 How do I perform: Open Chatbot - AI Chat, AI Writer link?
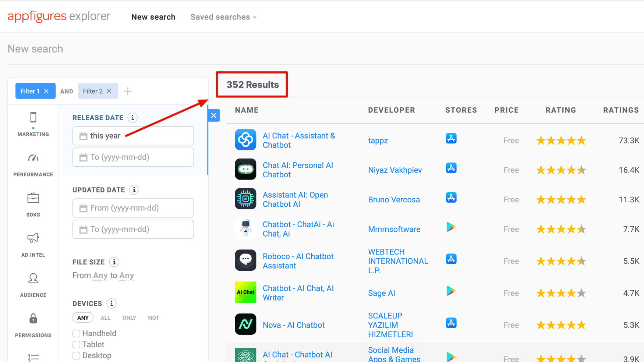pyautogui.click(x=298, y=293)
